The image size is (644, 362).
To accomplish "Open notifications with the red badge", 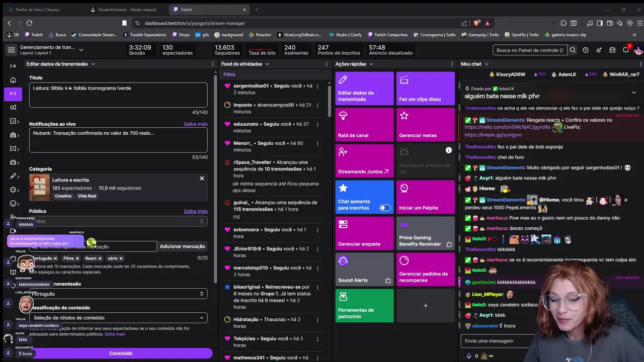I will (x=626, y=49).
